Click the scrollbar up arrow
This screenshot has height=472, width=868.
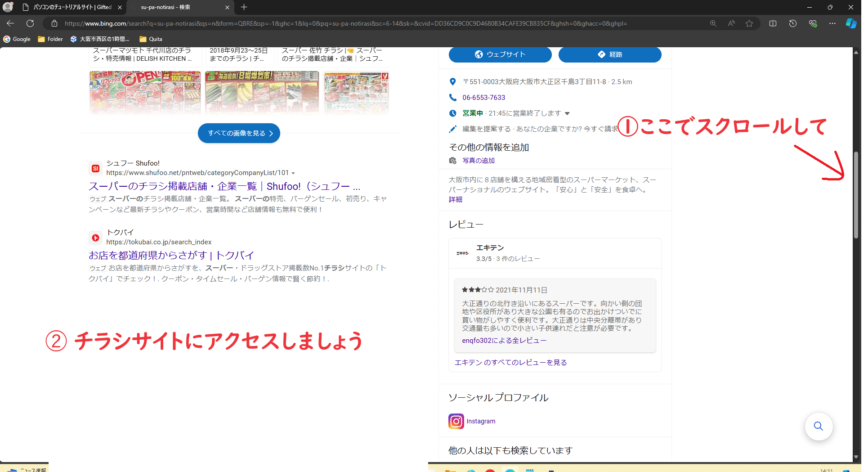856,52
